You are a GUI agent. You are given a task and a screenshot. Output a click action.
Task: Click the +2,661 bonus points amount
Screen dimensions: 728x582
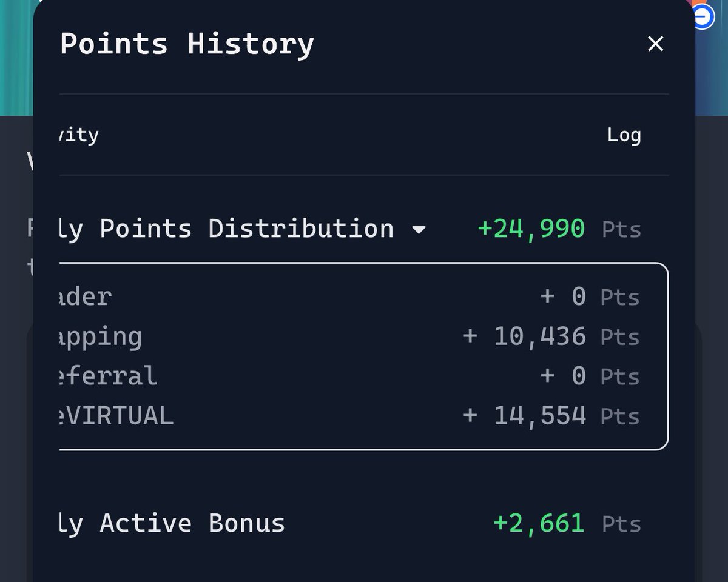click(539, 523)
